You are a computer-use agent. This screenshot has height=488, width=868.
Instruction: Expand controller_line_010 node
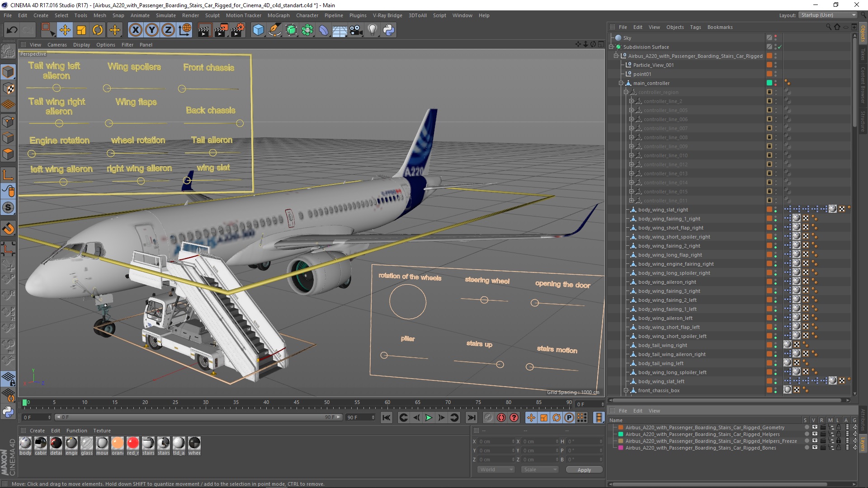[x=631, y=155]
